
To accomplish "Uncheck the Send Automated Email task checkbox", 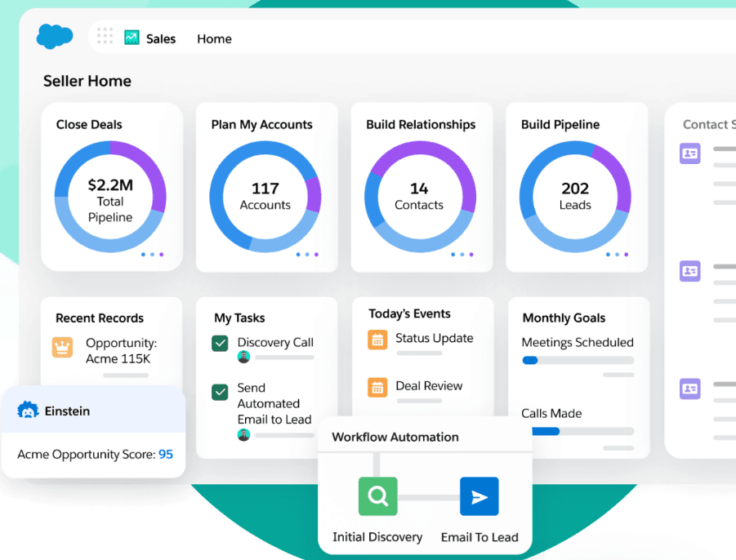I will 220,392.
